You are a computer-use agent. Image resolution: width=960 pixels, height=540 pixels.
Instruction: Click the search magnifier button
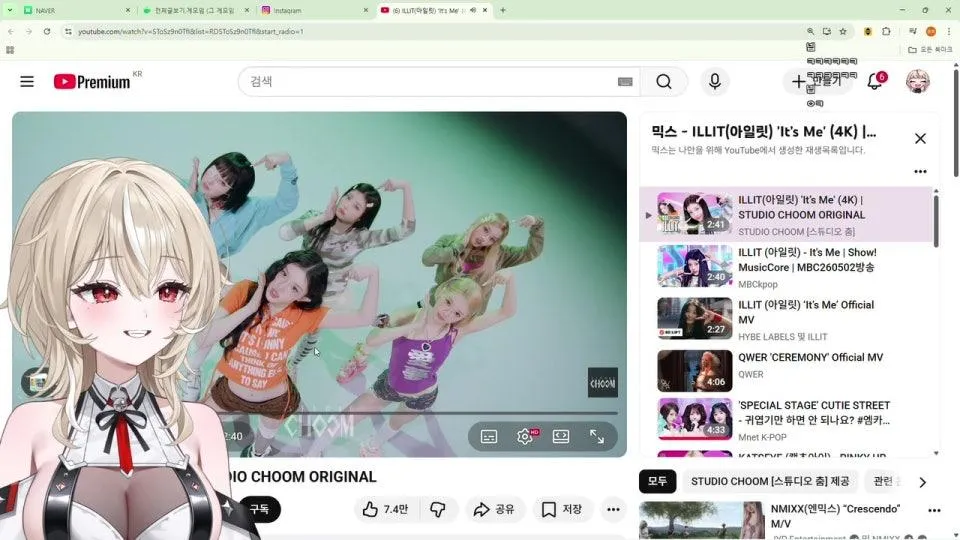(664, 81)
